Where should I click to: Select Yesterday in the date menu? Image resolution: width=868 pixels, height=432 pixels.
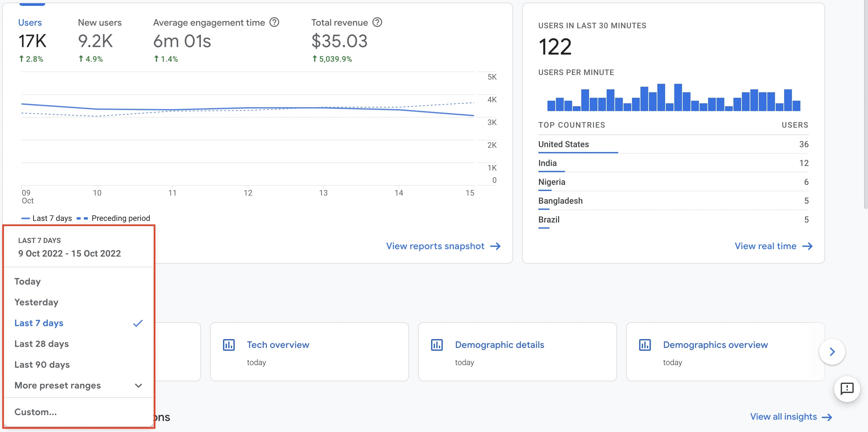click(36, 302)
